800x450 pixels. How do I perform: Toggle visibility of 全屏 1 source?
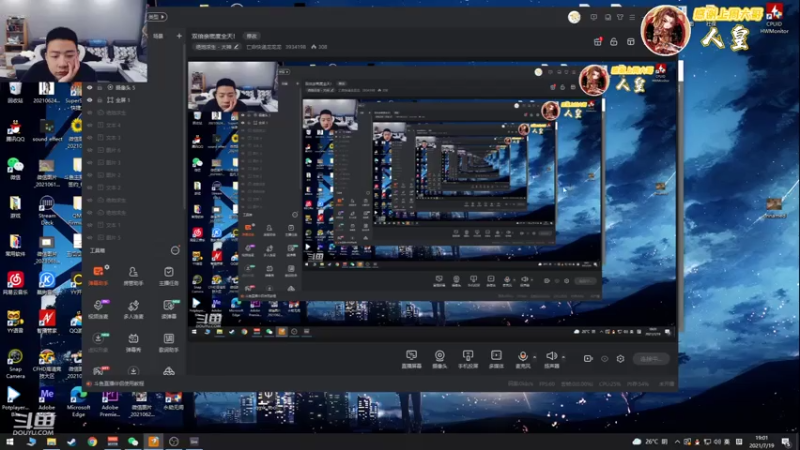click(89, 101)
